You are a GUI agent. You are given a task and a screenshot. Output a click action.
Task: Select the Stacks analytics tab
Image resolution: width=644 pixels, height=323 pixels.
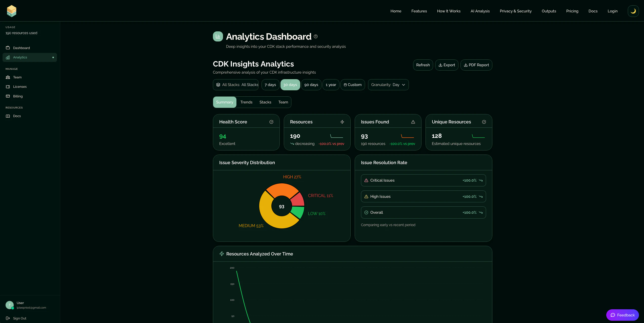tap(265, 102)
